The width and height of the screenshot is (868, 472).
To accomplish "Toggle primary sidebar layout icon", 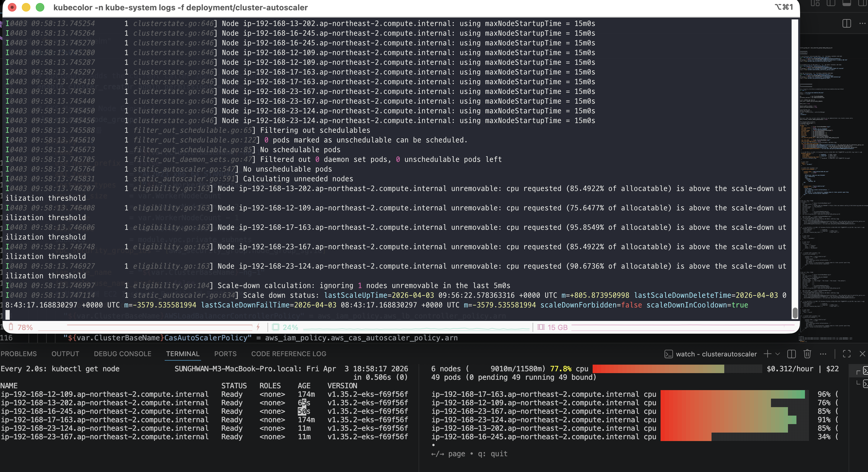I will point(831,3).
